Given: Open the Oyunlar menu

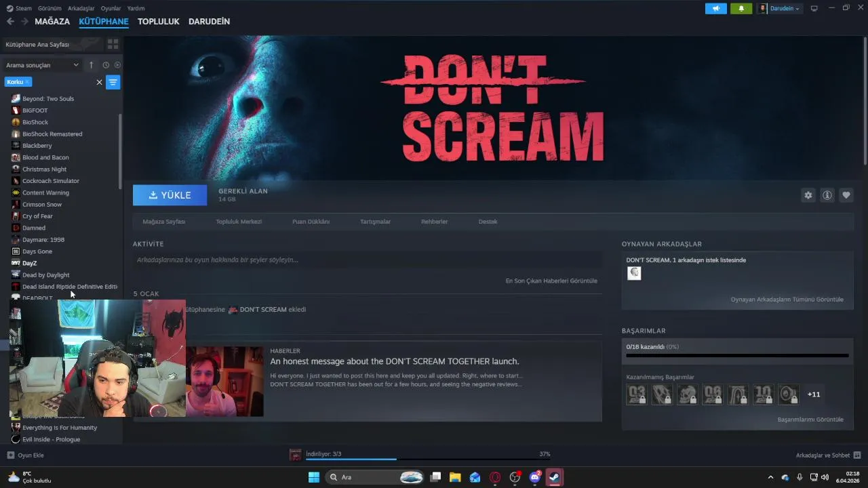Looking at the screenshot, I should pos(111,8).
